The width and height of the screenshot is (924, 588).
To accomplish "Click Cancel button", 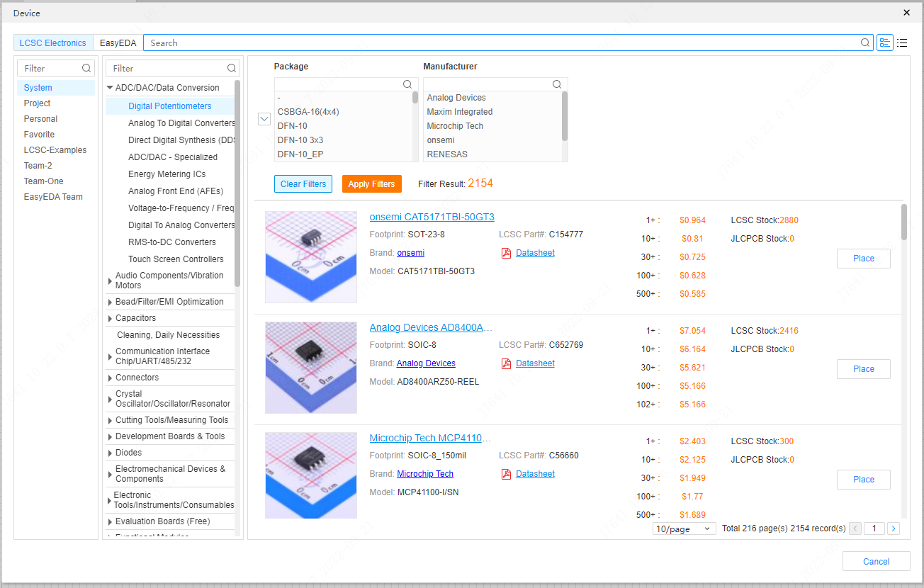I will tap(876, 561).
